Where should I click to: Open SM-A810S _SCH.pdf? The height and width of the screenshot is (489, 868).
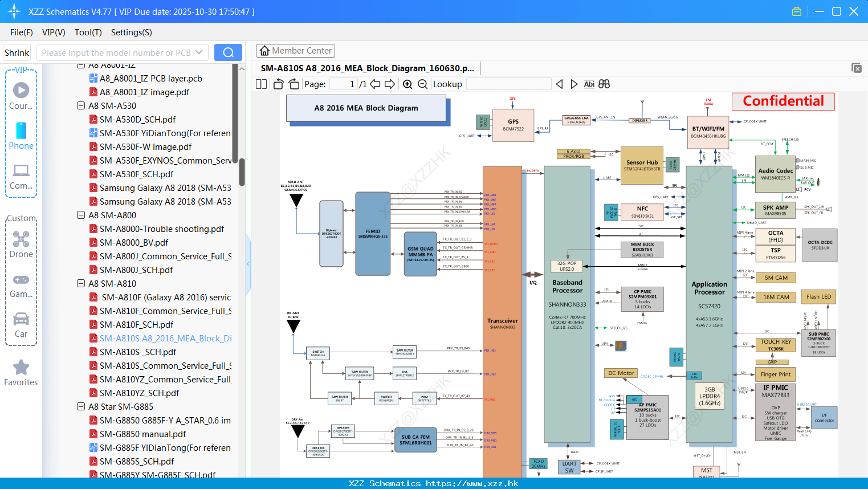138,352
